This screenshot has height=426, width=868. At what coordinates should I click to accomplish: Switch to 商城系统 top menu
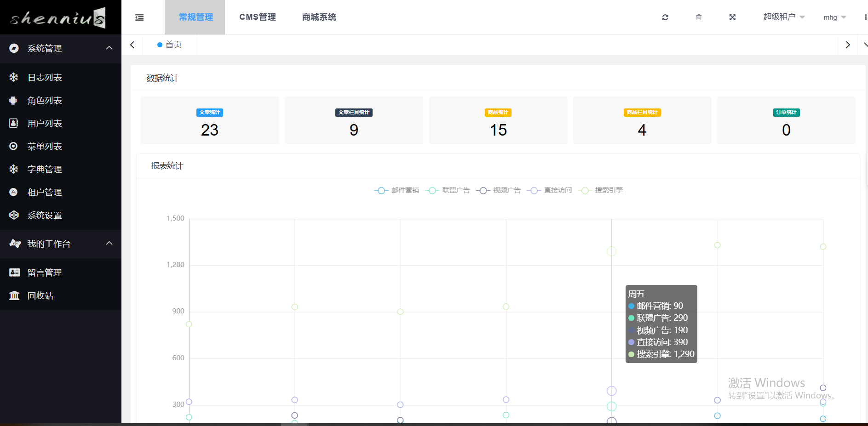pyautogui.click(x=319, y=17)
